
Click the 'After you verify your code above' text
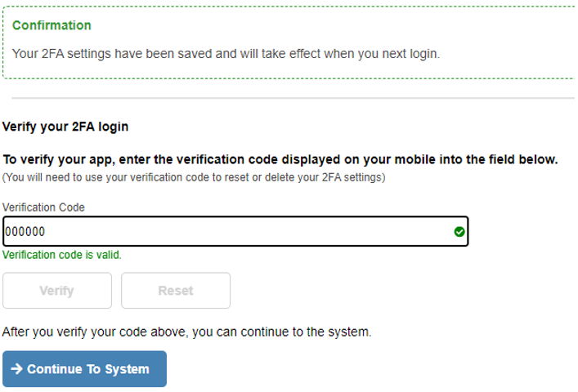point(187,332)
